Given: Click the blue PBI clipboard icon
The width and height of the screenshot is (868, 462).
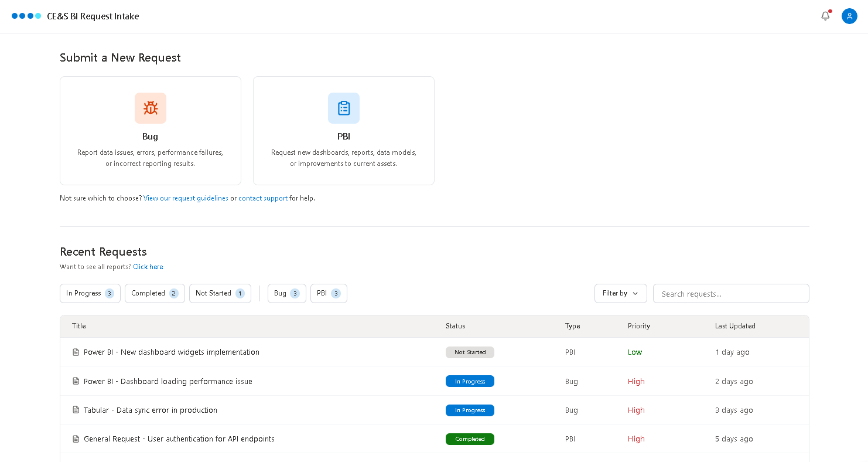Looking at the screenshot, I should [344, 108].
